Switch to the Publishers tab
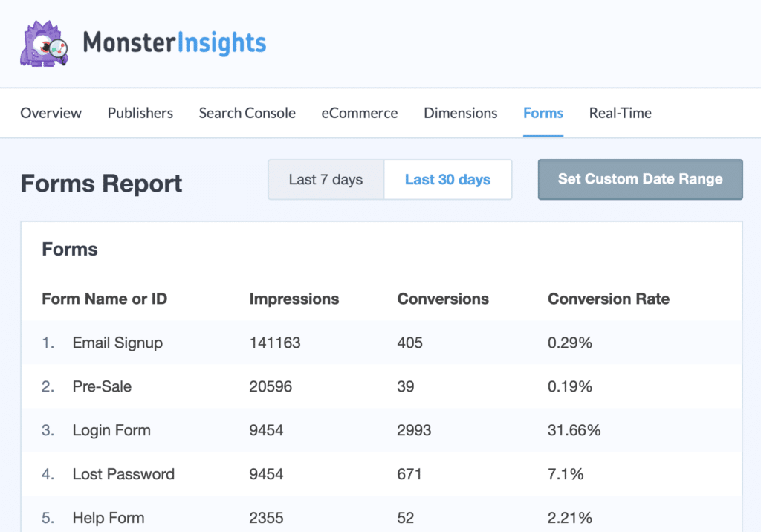The image size is (761, 532). [140, 113]
